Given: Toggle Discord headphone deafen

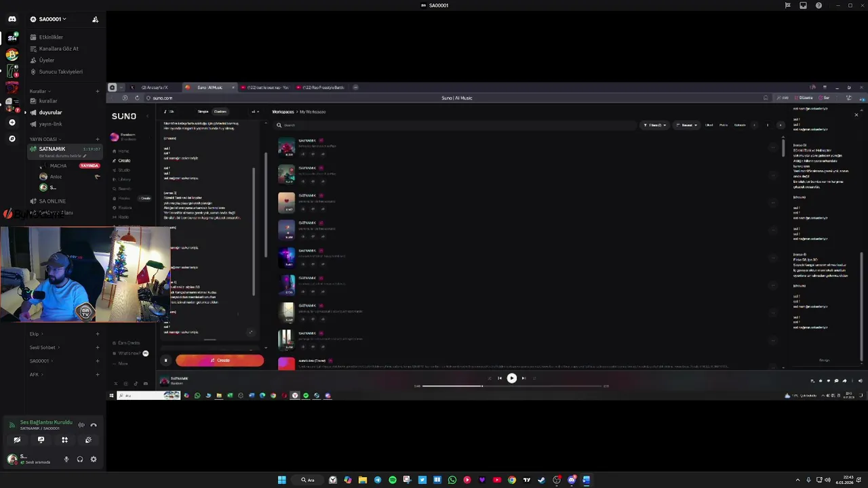Looking at the screenshot, I should 80,459.
